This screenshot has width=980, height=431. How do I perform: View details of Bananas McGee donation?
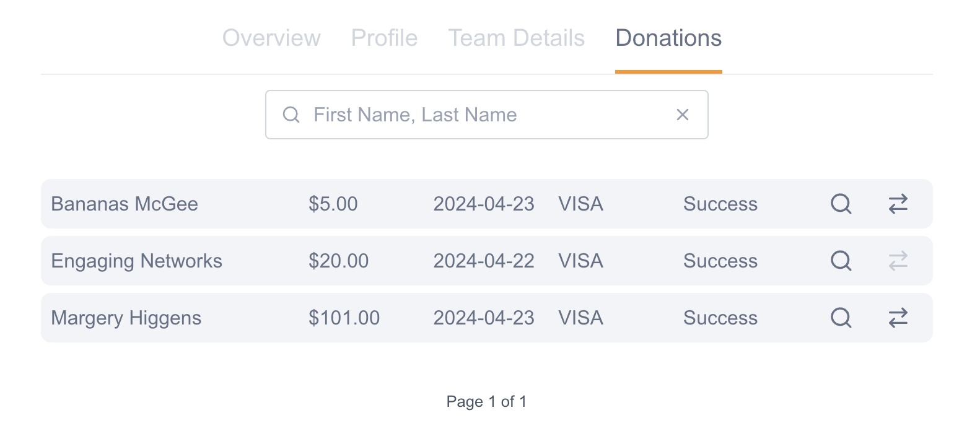tap(841, 204)
